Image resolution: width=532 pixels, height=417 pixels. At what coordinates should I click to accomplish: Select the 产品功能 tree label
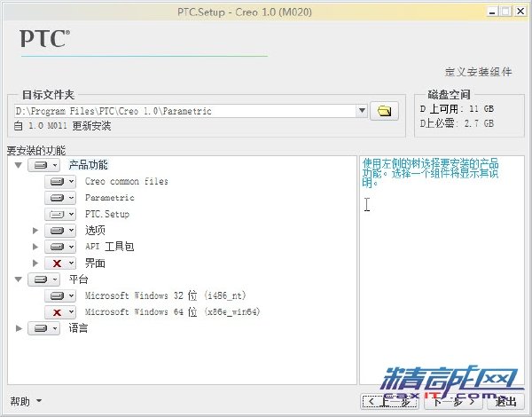coord(88,165)
